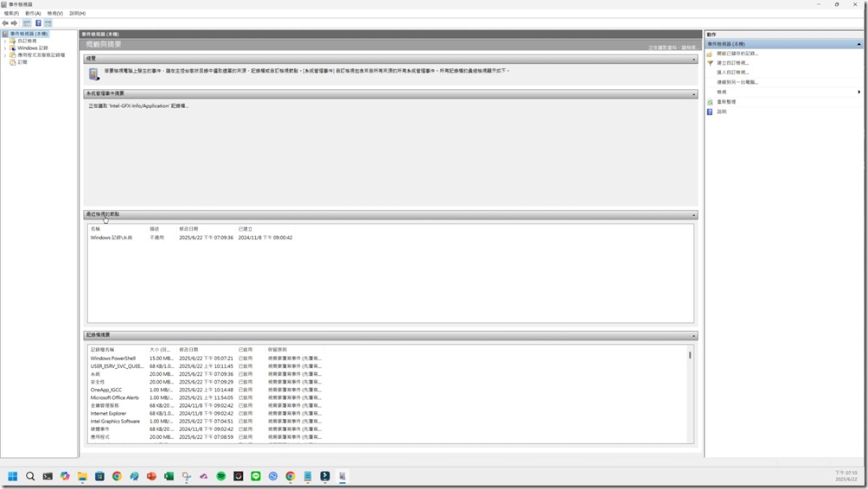This screenshot has width=868, height=489.
Task: Click 建立自訂檢視... action
Action: [733, 63]
